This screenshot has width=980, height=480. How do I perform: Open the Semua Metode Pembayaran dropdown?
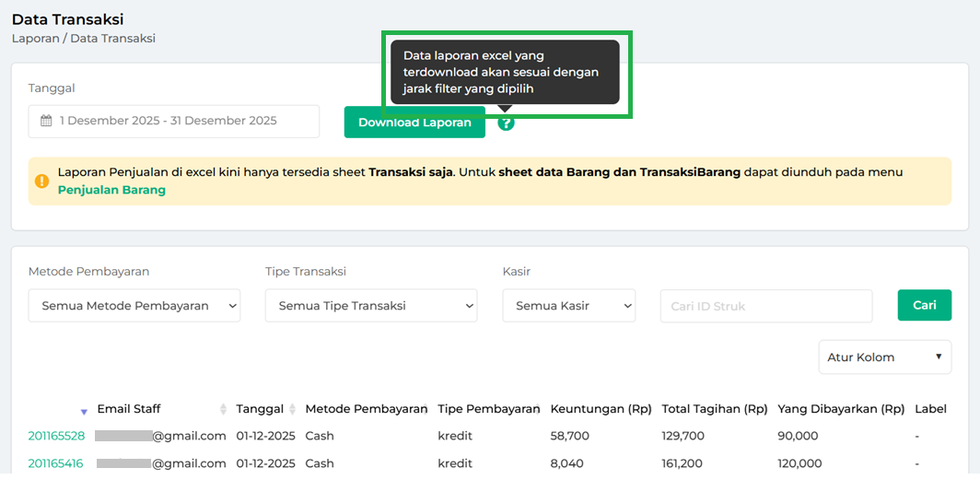click(x=134, y=305)
